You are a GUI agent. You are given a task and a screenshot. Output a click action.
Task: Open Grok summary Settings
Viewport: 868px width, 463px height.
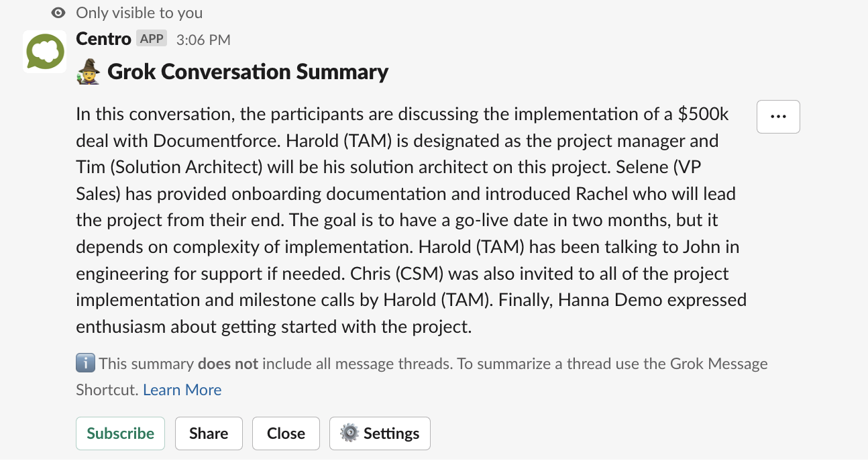point(380,433)
